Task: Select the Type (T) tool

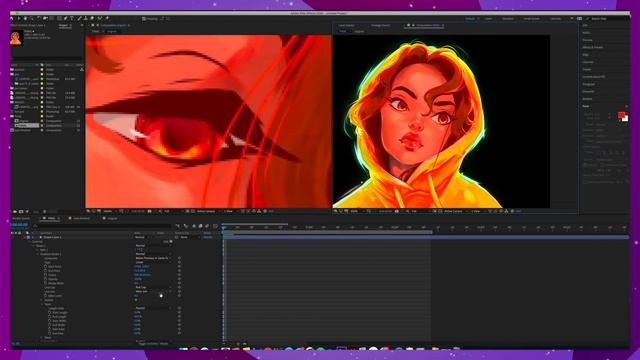Action: coord(72,18)
